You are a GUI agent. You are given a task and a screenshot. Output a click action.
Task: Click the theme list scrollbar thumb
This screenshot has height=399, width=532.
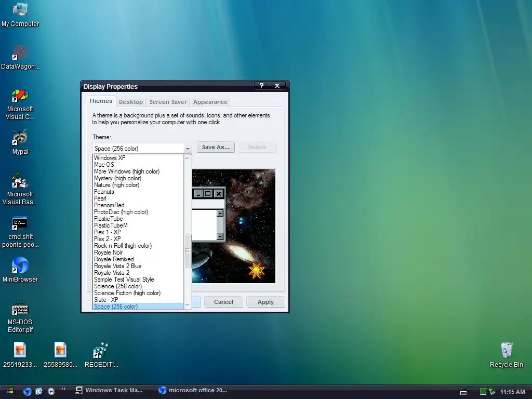click(x=187, y=251)
